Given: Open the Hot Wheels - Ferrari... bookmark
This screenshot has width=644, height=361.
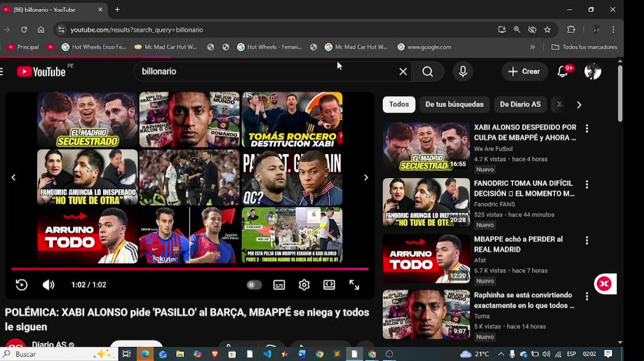Looking at the screenshot, I should (x=269, y=47).
